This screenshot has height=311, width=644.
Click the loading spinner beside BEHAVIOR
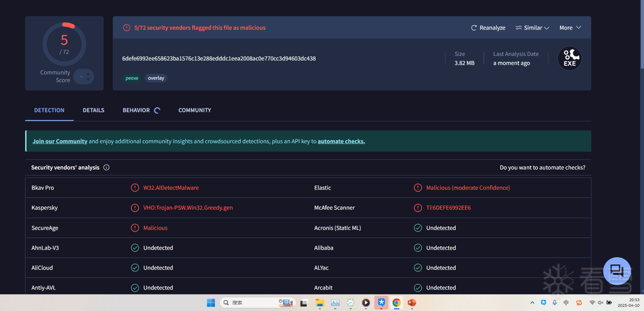157,111
